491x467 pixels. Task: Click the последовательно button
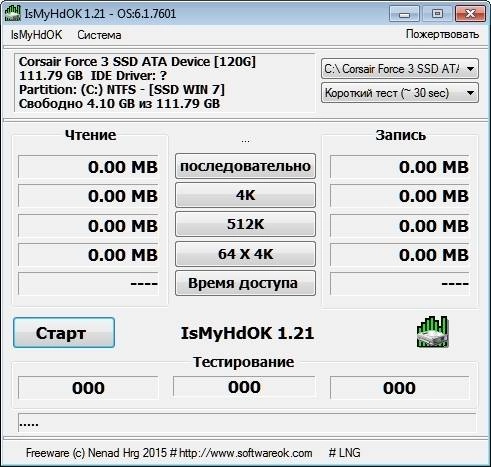pos(245,166)
